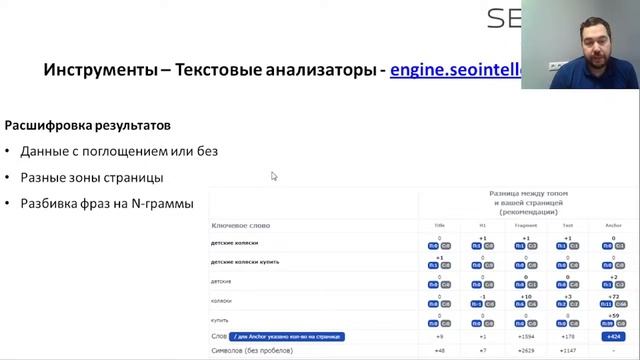Click the gray badge for 'детские коляски' under Fragment

tap(532, 246)
